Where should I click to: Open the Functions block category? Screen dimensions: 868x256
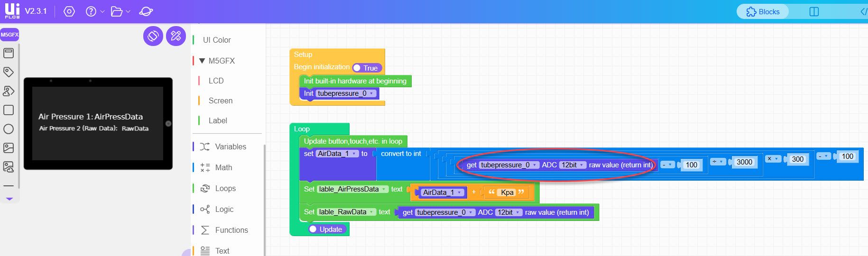[231, 230]
